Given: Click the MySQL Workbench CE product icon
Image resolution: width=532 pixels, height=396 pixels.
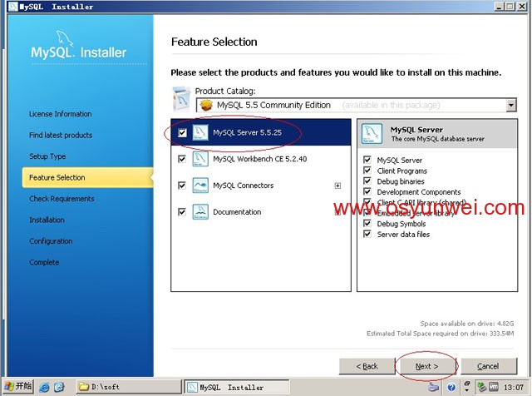Looking at the screenshot, I should point(200,159).
